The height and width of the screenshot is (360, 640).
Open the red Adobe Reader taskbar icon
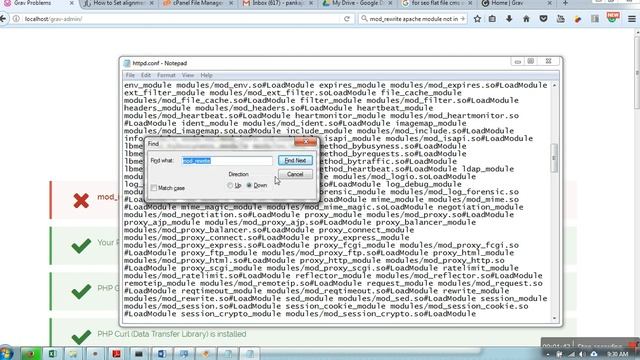(116, 353)
